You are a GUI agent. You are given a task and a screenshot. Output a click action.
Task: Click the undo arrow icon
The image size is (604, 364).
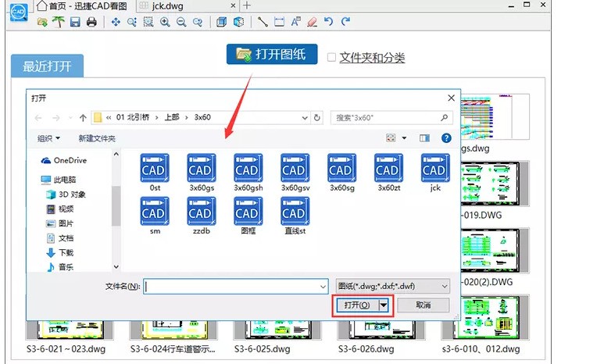click(x=329, y=22)
